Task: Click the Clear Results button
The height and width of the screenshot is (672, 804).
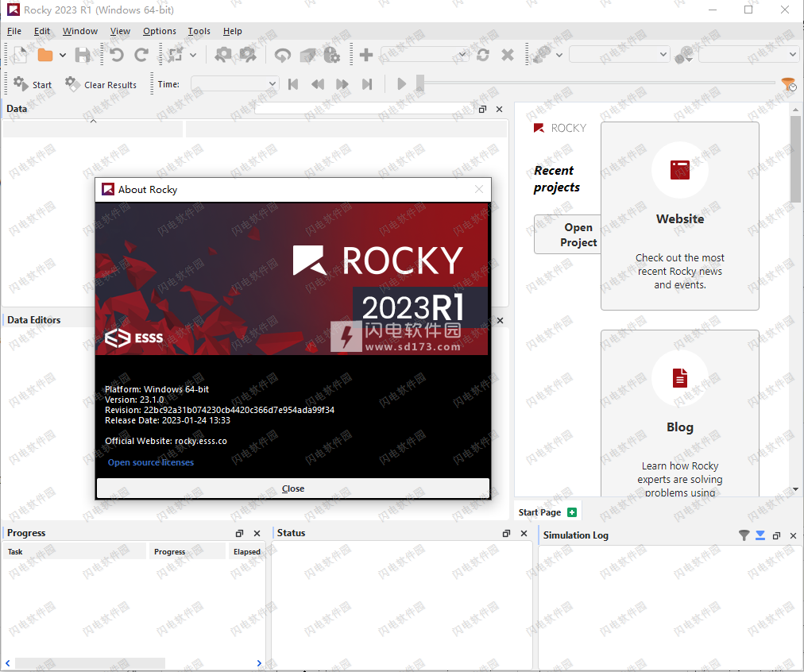Action: pyautogui.click(x=101, y=84)
